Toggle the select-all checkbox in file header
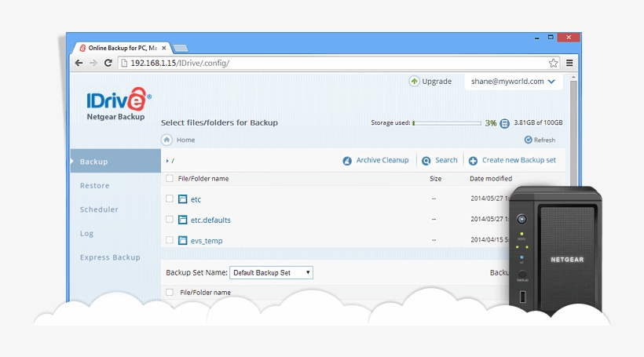Screen dimensions: 644x357 click(x=170, y=178)
